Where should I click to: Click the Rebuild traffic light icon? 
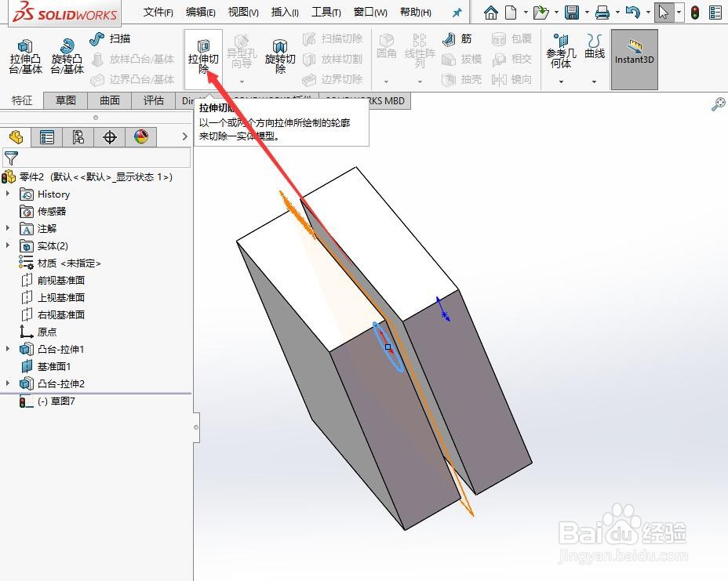pos(694,13)
